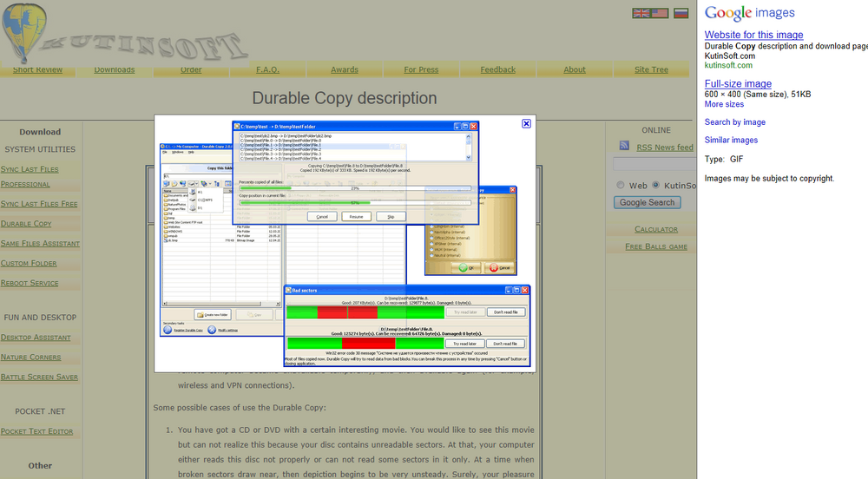Switch language via the US flag icon

tap(660, 13)
